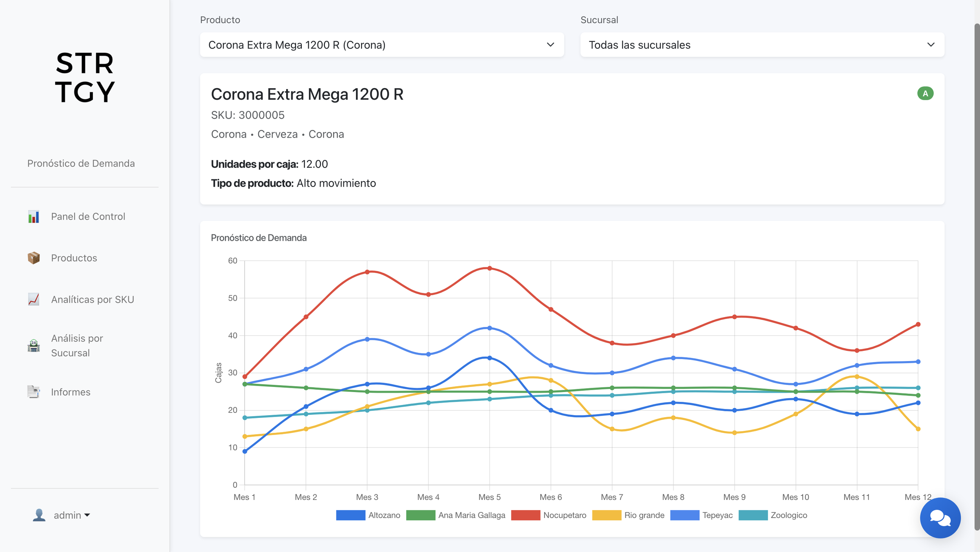The width and height of the screenshot is (980, 552).
Task: Click the Informes document icon
Action: [x=34, y=392]
